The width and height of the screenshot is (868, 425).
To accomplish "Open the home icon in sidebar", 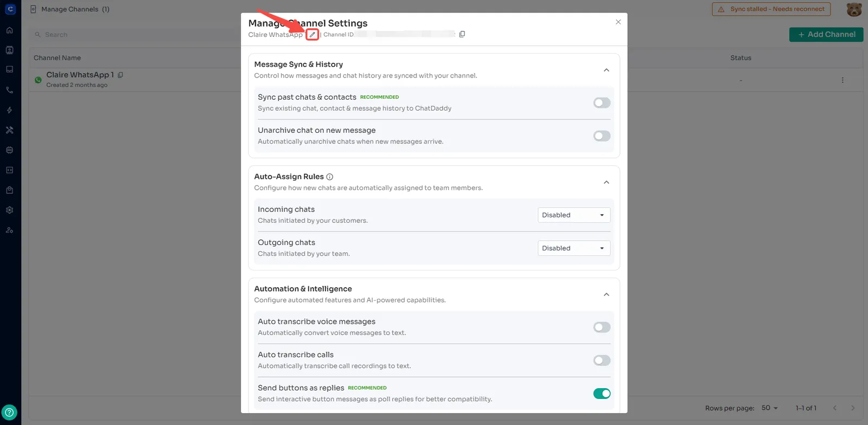I will pyautogui.click(x=10, y=30).
